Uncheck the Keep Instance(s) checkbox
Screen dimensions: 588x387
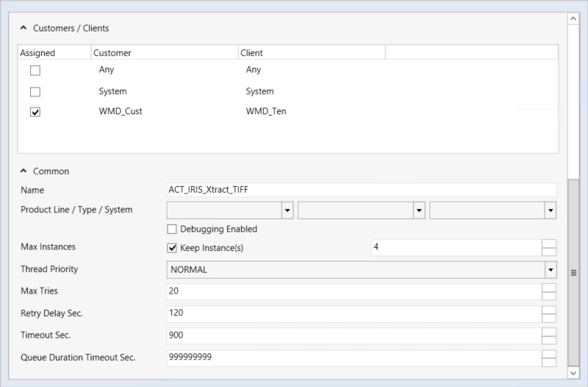(173, 248)
